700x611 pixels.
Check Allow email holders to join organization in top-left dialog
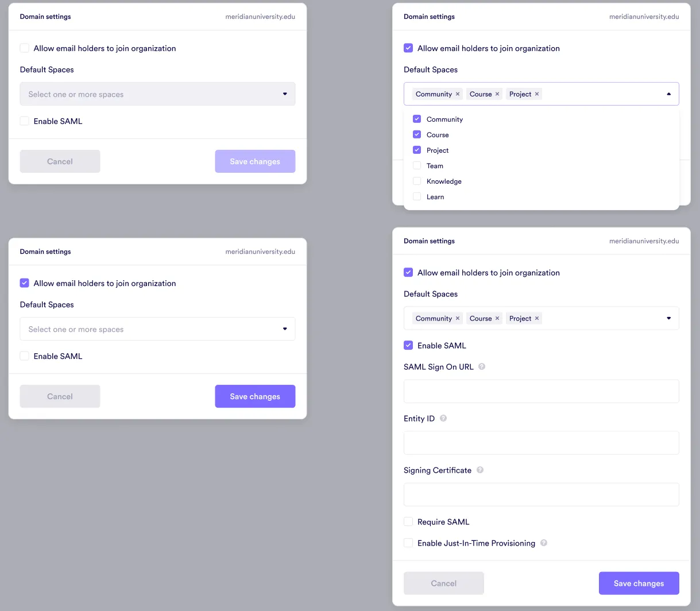tap(24, 48)
